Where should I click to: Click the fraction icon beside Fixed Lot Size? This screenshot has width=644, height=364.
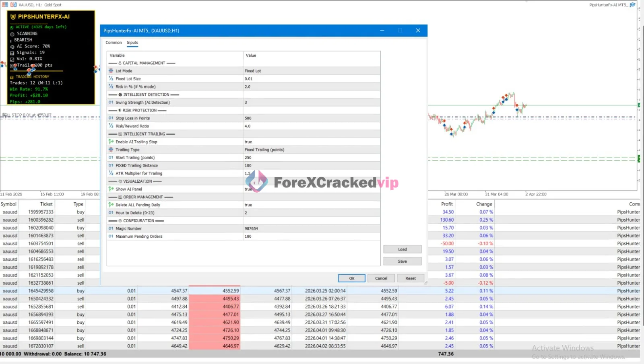111,79
